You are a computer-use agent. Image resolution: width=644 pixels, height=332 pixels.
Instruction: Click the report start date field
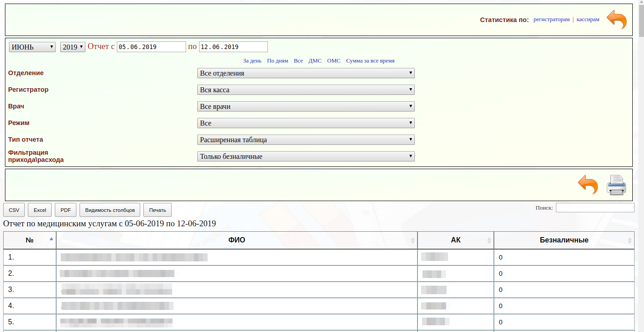point(151,47)
